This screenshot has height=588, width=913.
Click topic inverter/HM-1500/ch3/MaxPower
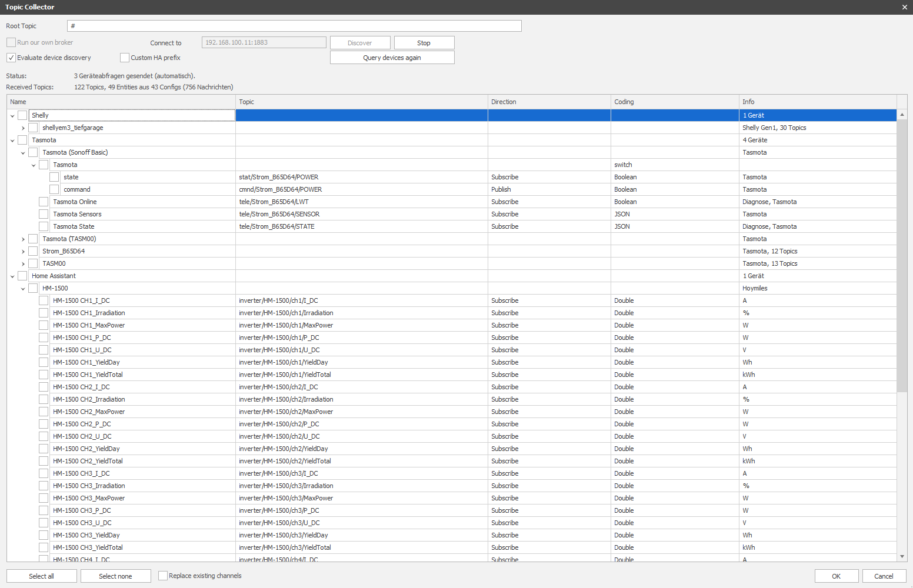286,498
